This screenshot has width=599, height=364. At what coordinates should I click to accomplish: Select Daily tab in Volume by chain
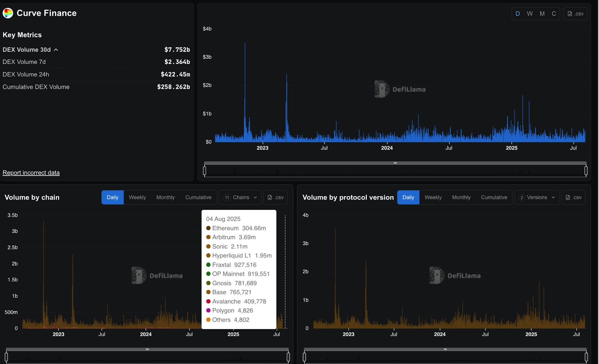coord(112,197)
